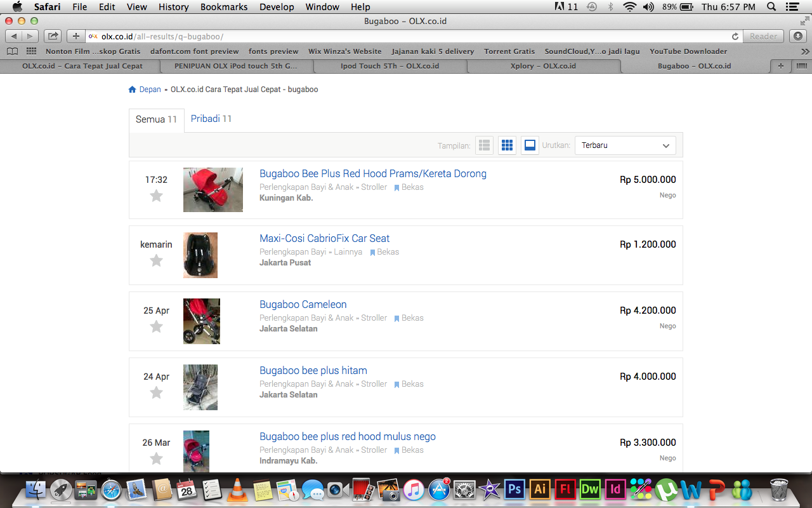This screenshot has width=812, height=508.
Task: Click the Bugaboo Cameleon thumbnail image
Action: [202, 321]
